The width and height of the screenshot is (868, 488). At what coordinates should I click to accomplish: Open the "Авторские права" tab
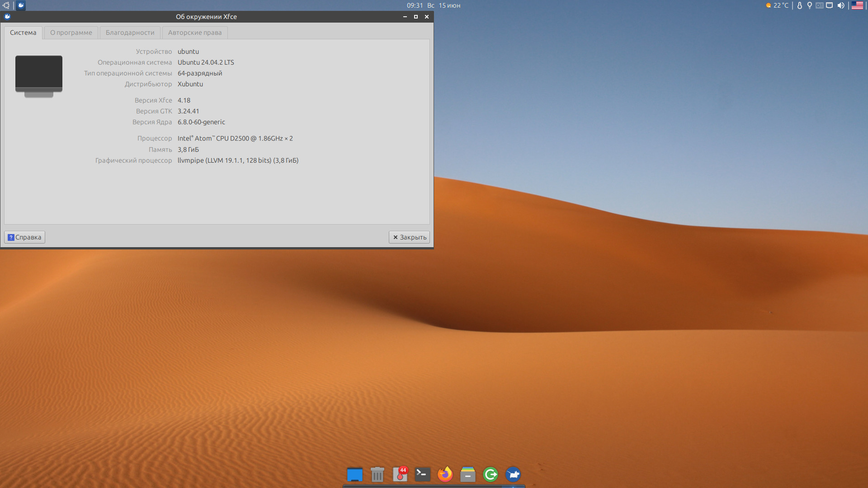(194, 33)
